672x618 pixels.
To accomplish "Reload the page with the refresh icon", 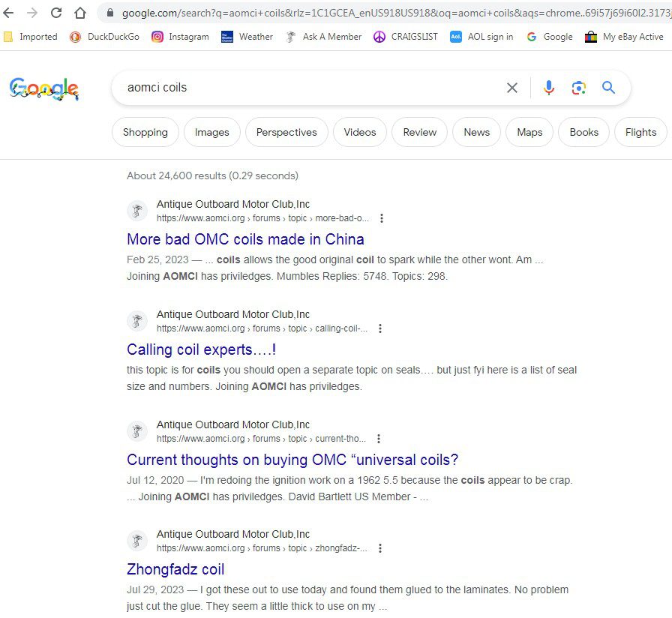I will (56, 13).
